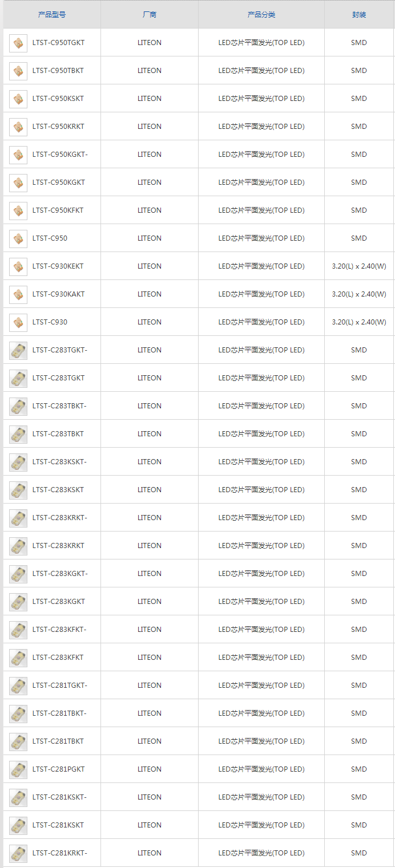This screenshot has height=868, width=395.
Task: Open the LTST-C283TBKT product link
Action: (57, 433)
